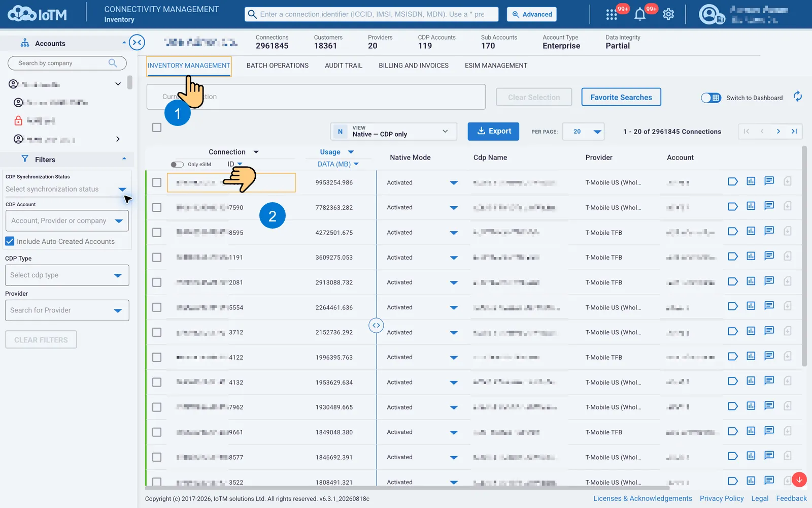Open the chart icon in the 1930489.665 row

pyautogui.click(x=751, y=405)
